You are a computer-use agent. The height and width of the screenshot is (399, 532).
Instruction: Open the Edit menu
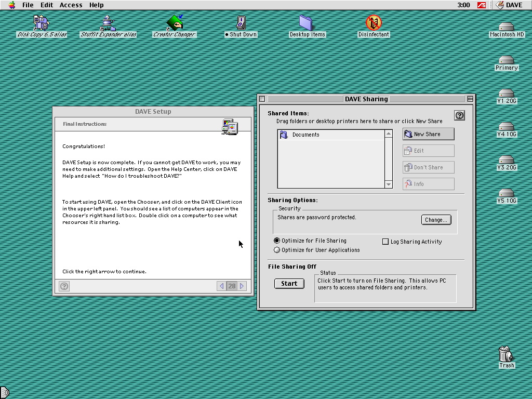[47, 5]
